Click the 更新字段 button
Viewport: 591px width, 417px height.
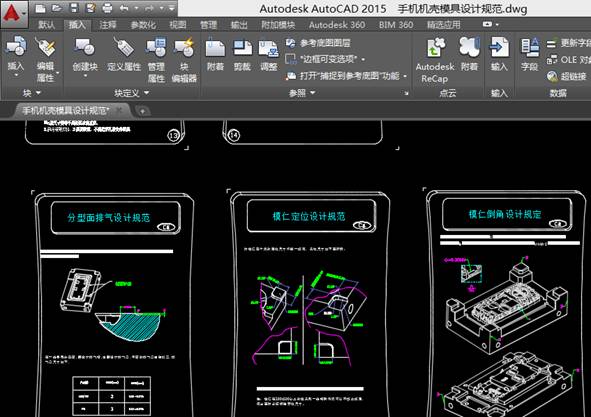point(569,43)
